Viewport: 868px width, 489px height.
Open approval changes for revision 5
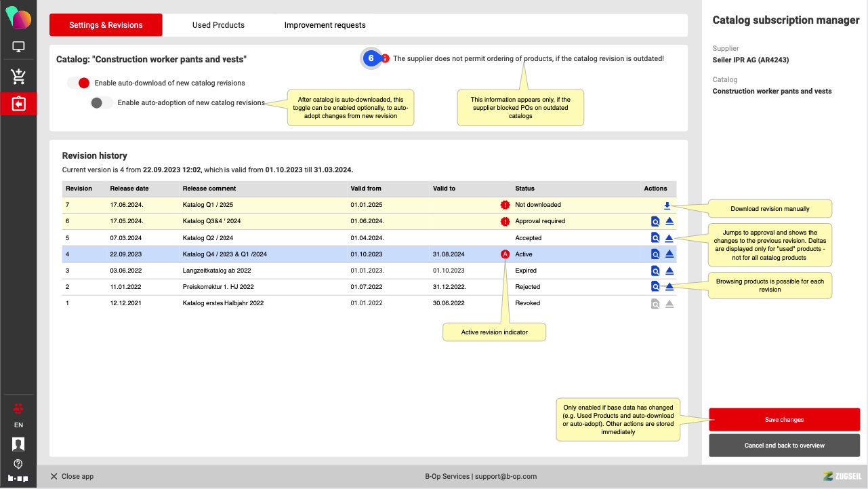coord(669,238)
